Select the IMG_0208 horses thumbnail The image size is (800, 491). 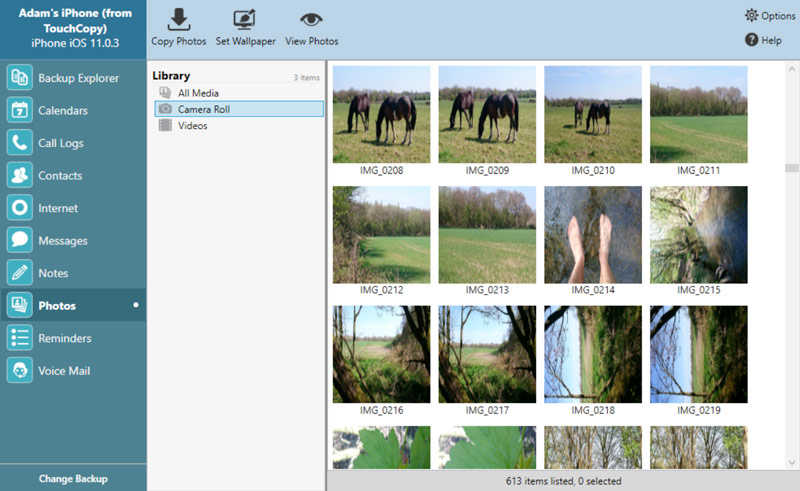point(382,114)
